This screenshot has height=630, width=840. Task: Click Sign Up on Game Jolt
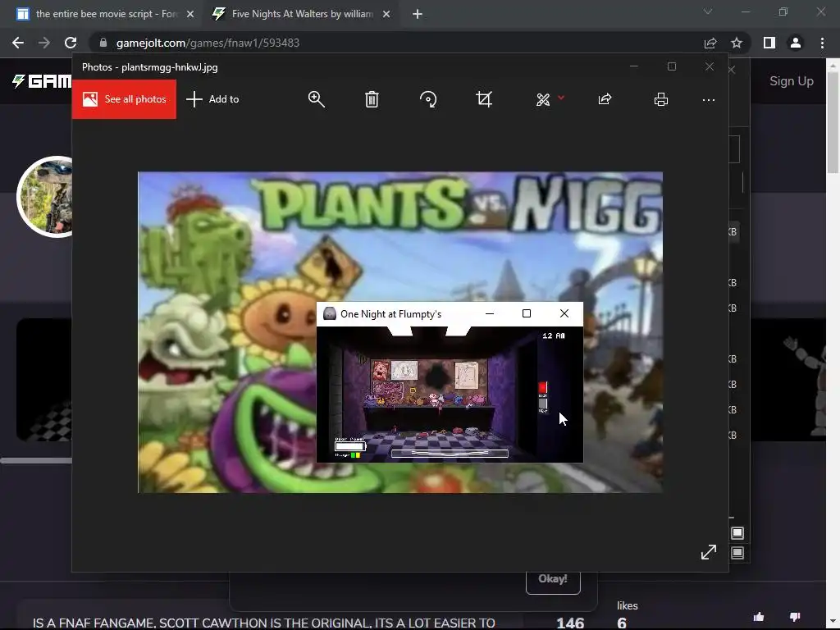click(x=792, y=81)
